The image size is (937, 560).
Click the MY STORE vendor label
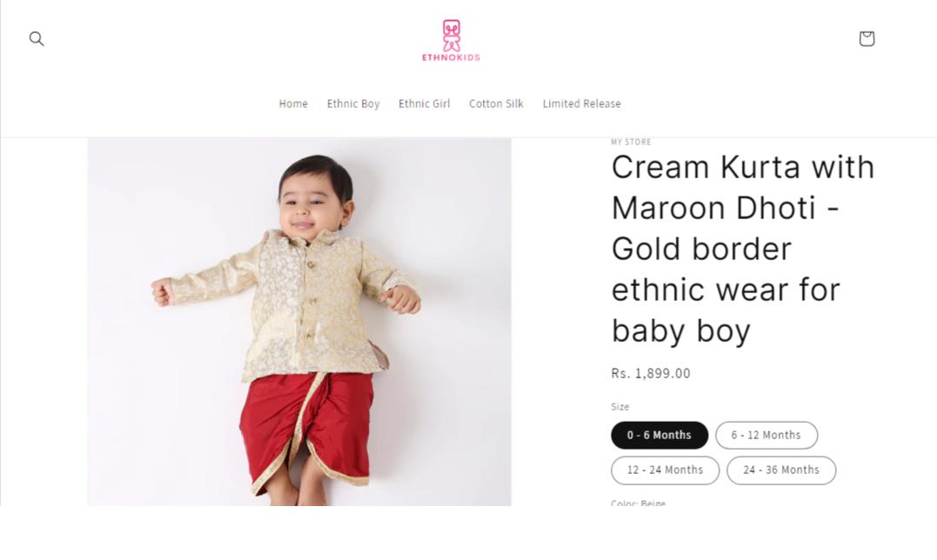631,142
